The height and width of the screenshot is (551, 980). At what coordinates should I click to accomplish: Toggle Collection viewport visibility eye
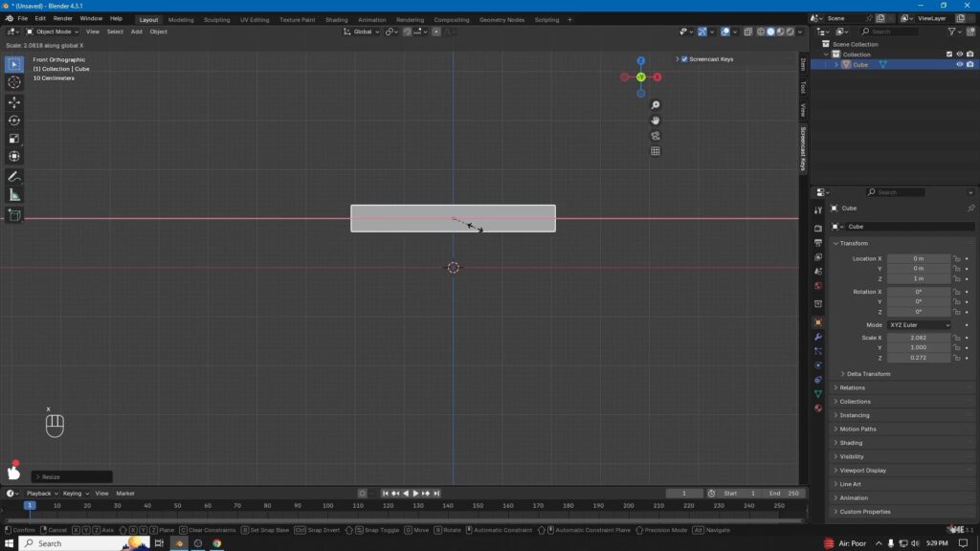(959, 55)
